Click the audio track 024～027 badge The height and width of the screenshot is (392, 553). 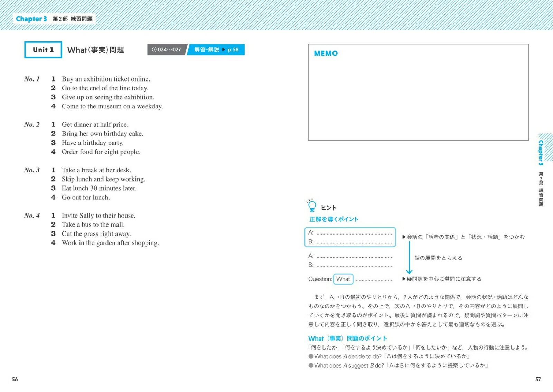pyautogui.click(x=167, y=50)
